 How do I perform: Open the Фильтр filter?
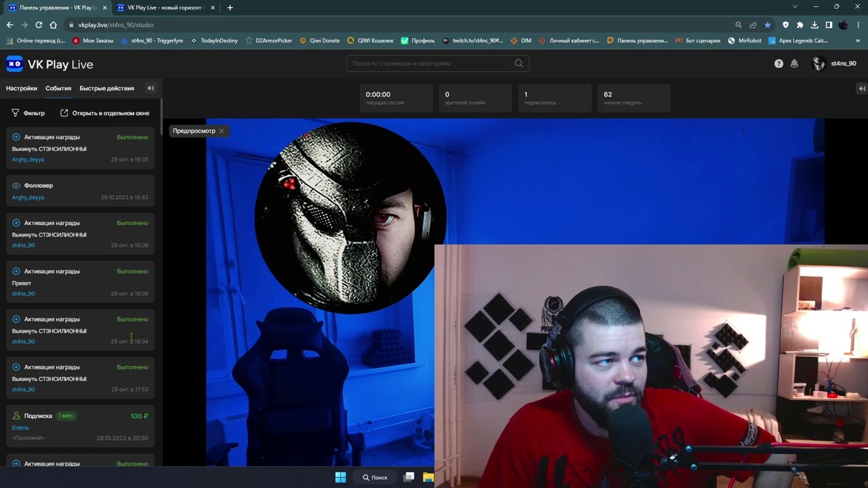coord(28,113)
